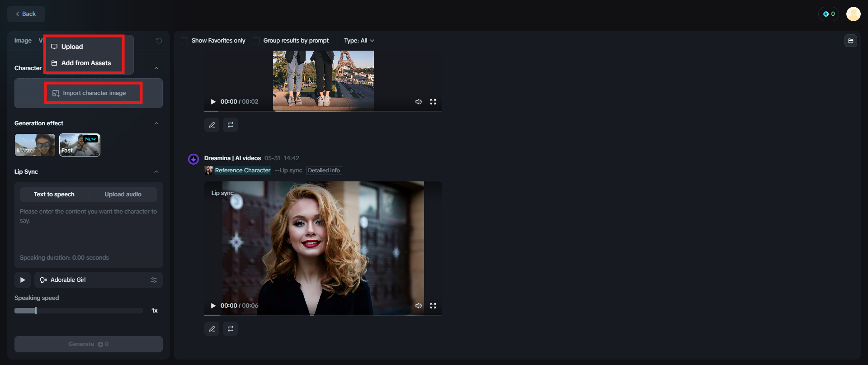Edit the Paris video result

212,125
